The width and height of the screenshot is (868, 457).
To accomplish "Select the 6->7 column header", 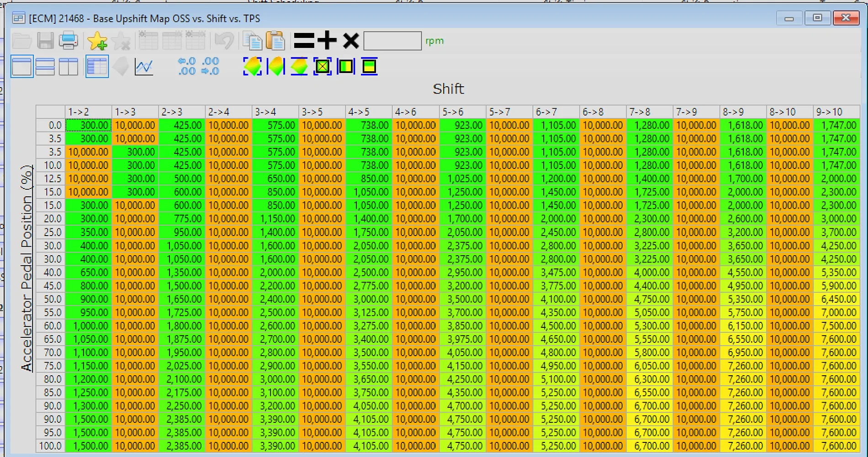I will 556,112.
